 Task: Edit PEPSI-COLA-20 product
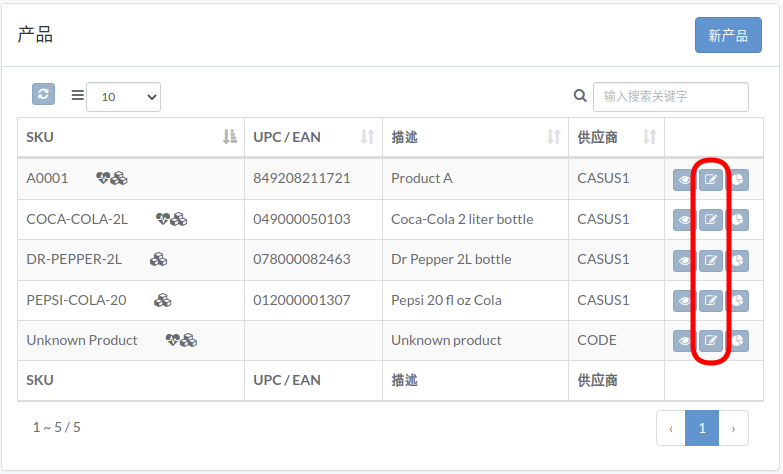click(711, 301)
